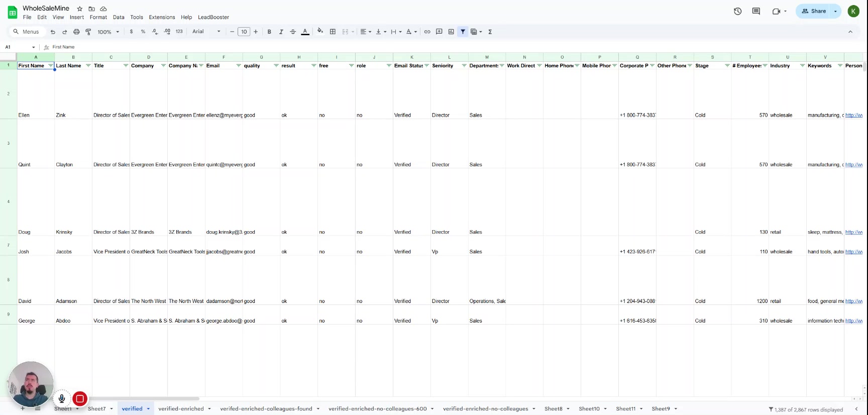868x415 pixels.
Task: Click the Share button
Action: coord(814,11)
